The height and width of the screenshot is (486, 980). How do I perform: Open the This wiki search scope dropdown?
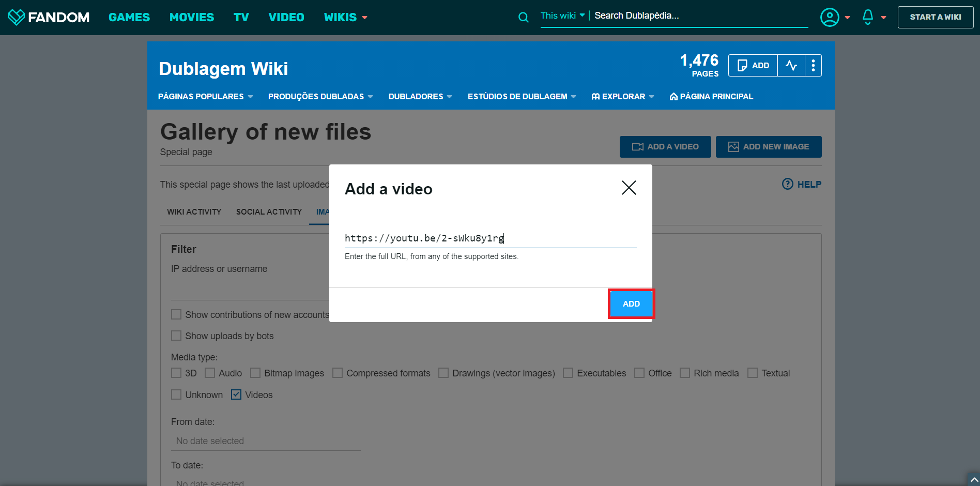(x=562, y=16)
